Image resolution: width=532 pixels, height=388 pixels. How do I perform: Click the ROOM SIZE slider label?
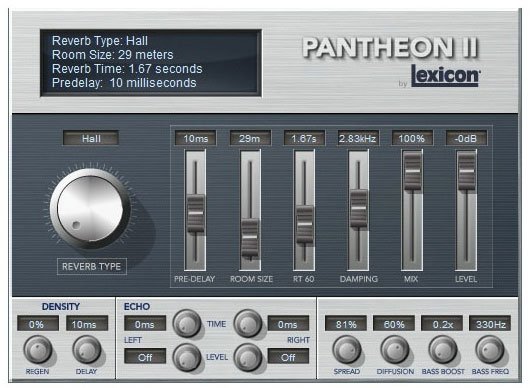click(x=251, y=279)
